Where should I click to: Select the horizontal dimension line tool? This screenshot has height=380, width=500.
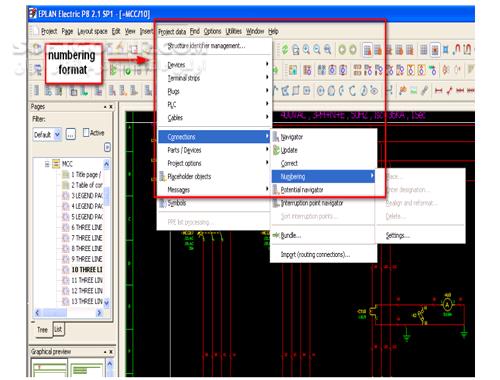click(x=438, y=90)
